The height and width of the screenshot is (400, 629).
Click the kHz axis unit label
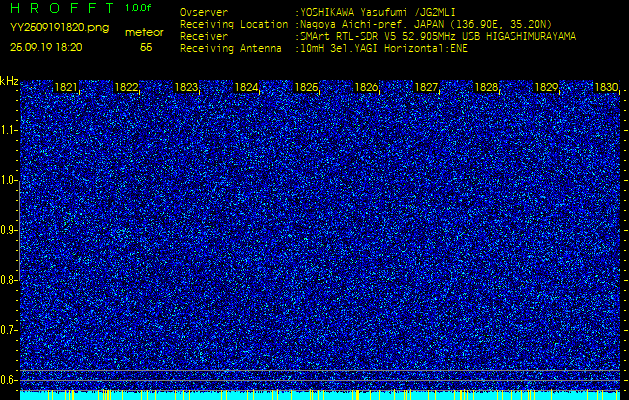click(x=9, y=81)
